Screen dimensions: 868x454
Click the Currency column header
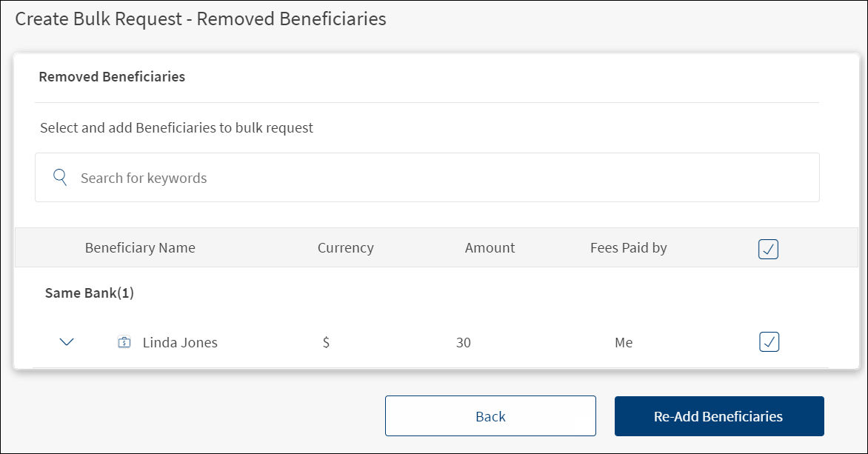[345, 248]
